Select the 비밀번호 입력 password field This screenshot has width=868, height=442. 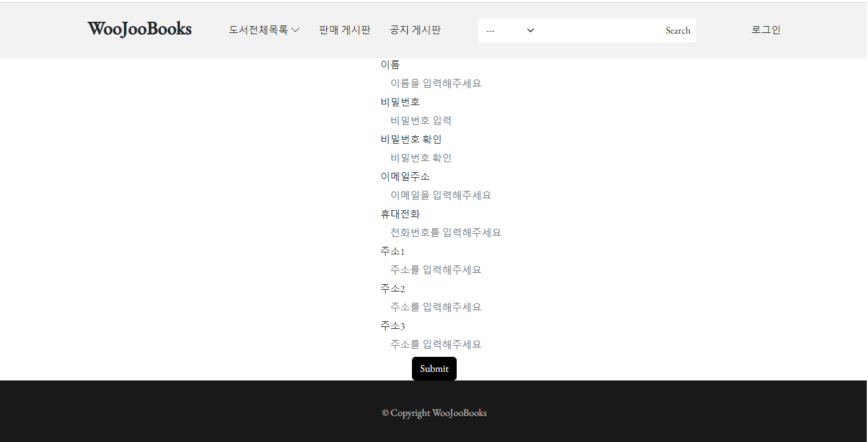point(436,121)
